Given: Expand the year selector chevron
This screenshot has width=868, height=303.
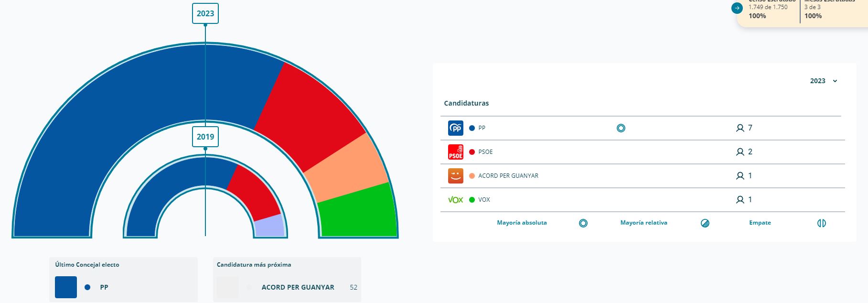Looking at the screenshot, I should coord(835,81).
